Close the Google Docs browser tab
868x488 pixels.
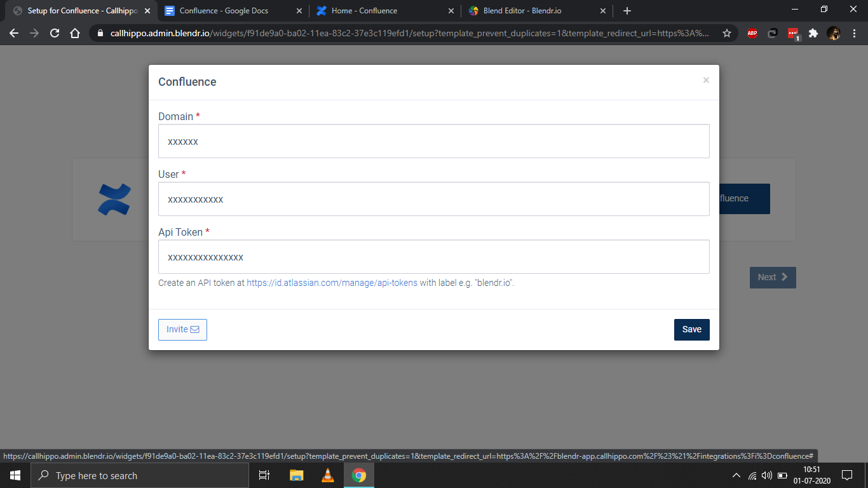coord(299,11)
